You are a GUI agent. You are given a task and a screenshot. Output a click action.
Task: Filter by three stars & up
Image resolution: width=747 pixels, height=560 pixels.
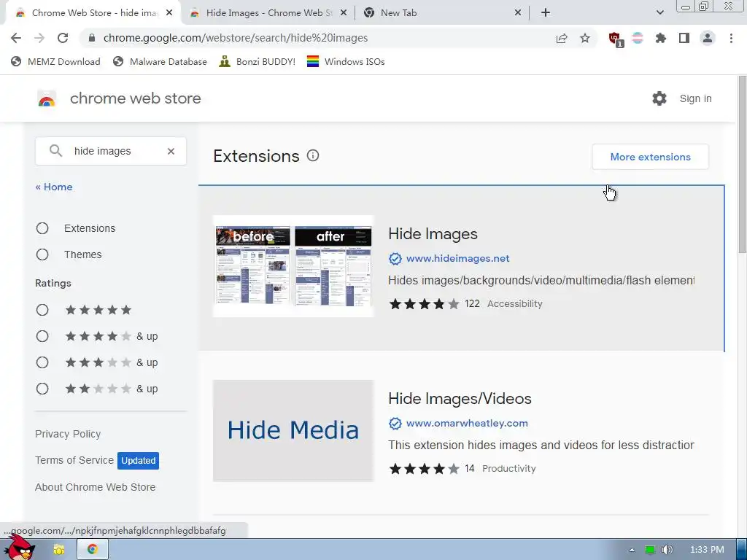tap(42, 363)
